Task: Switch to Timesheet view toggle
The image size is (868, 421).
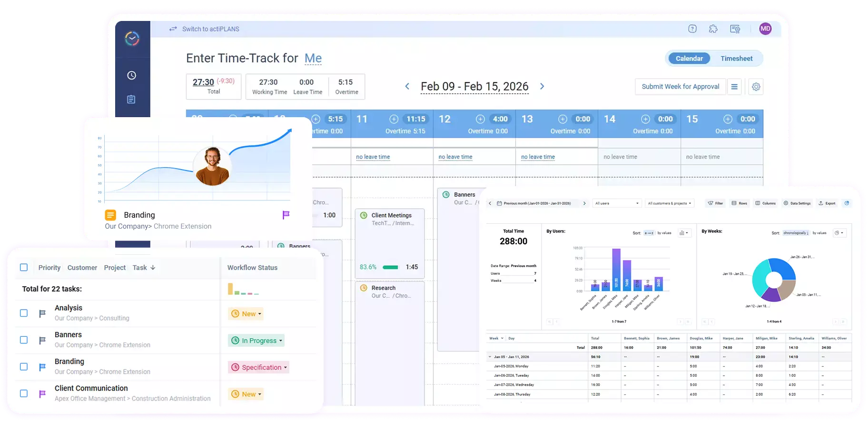Action: tap(736, 59)
